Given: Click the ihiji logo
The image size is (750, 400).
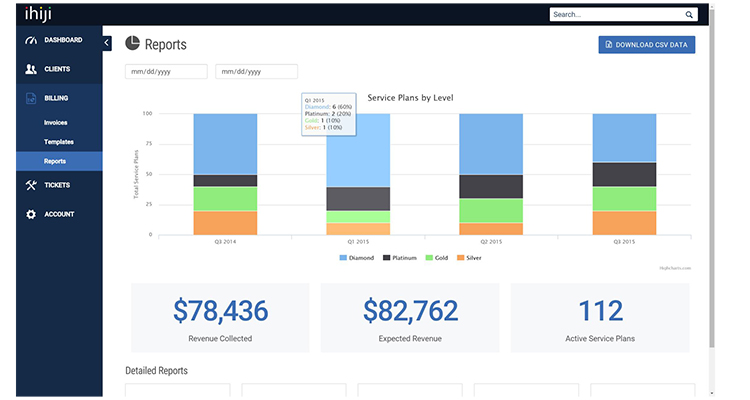Looking at the screenshot, I should coord(38,14).
